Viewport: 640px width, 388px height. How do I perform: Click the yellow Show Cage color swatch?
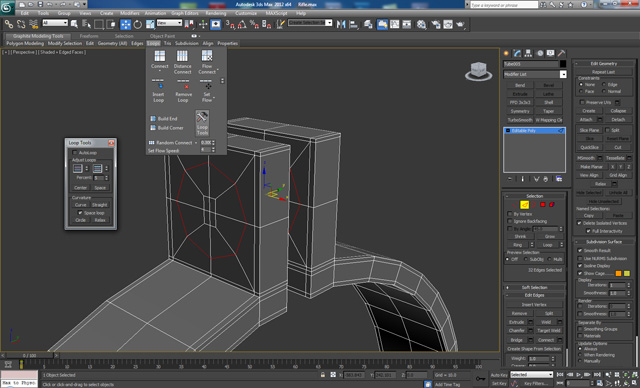click(x=627, y=273)
